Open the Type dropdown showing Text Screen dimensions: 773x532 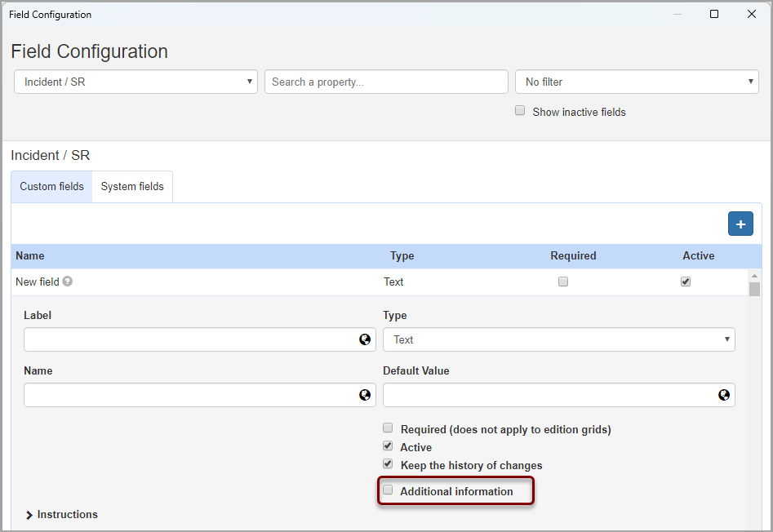tap(558, 339)
